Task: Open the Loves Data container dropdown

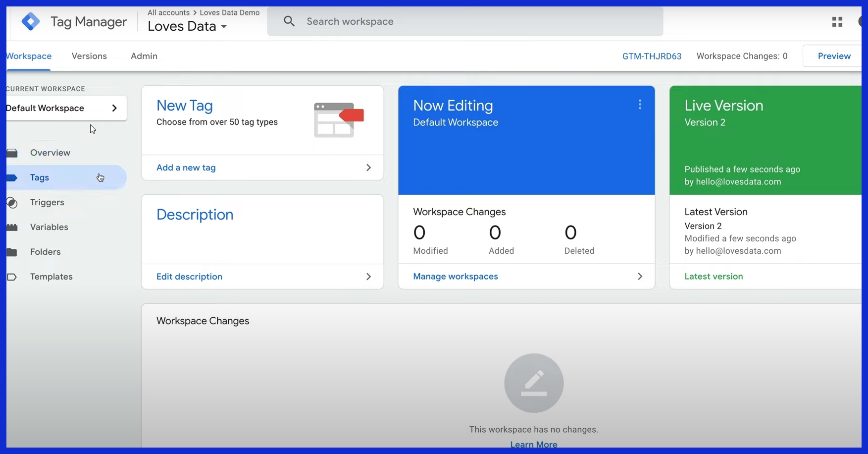Action: [187, 26]
